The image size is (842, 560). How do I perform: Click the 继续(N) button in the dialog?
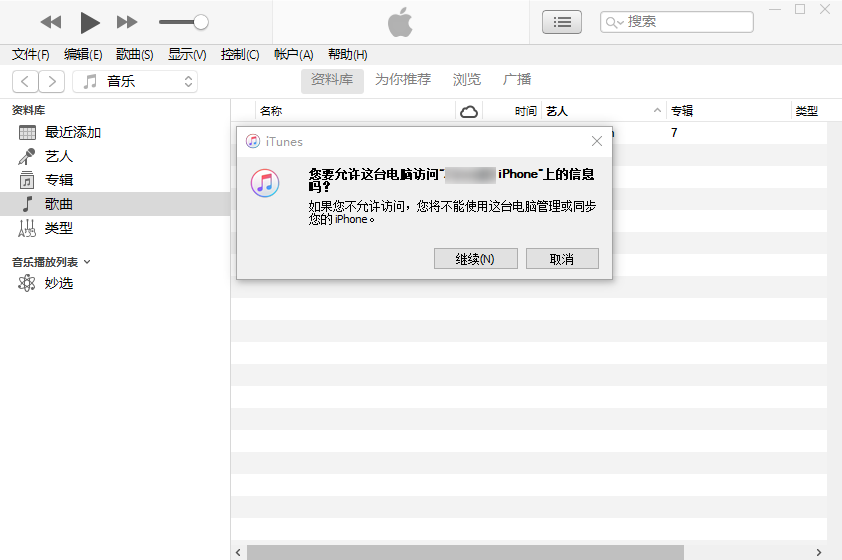tap(475, 259)
